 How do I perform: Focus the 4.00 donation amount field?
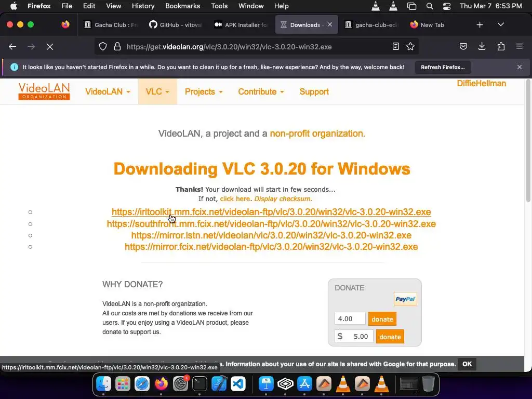pos(350,318)
